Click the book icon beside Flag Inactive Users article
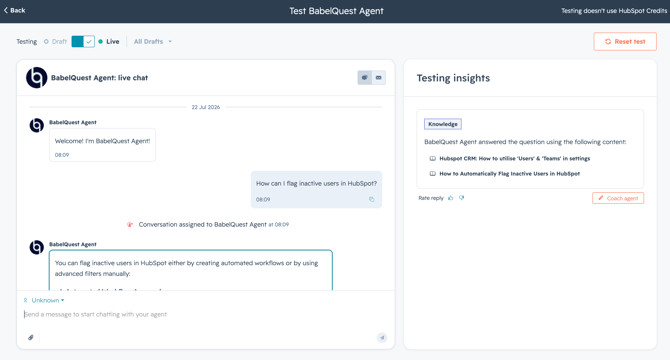 pyautogui.click(x=432, y=174)
